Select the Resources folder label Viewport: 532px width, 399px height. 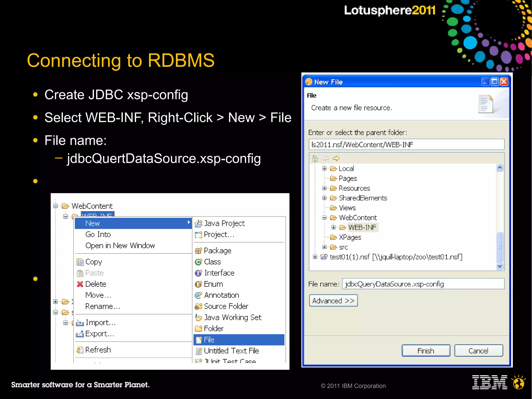[x=354, y=188]
